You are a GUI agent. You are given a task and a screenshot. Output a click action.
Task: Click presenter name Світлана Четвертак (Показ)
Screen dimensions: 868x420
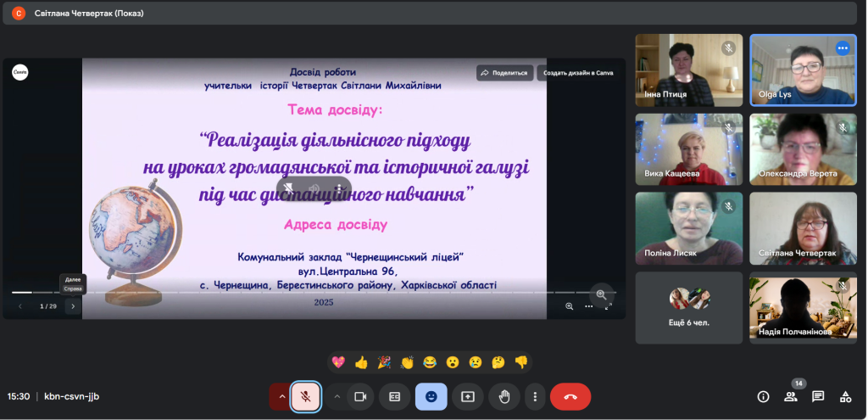(89, 14)
